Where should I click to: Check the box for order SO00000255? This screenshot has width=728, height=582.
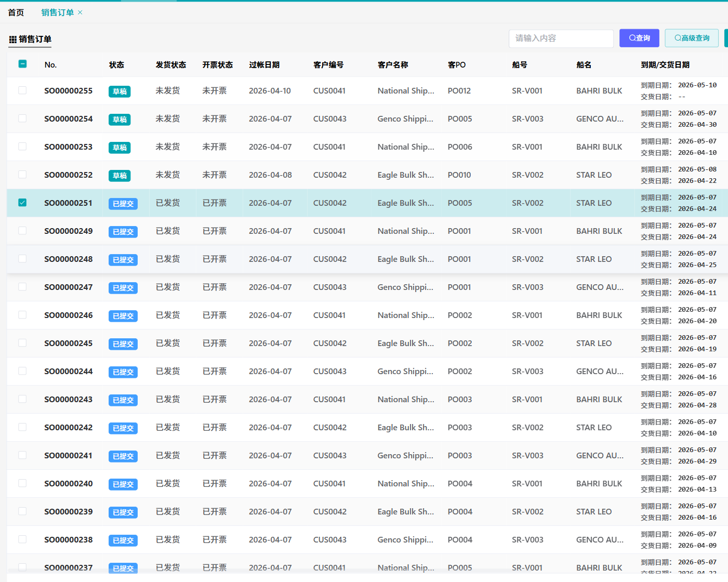pos(22,90)
